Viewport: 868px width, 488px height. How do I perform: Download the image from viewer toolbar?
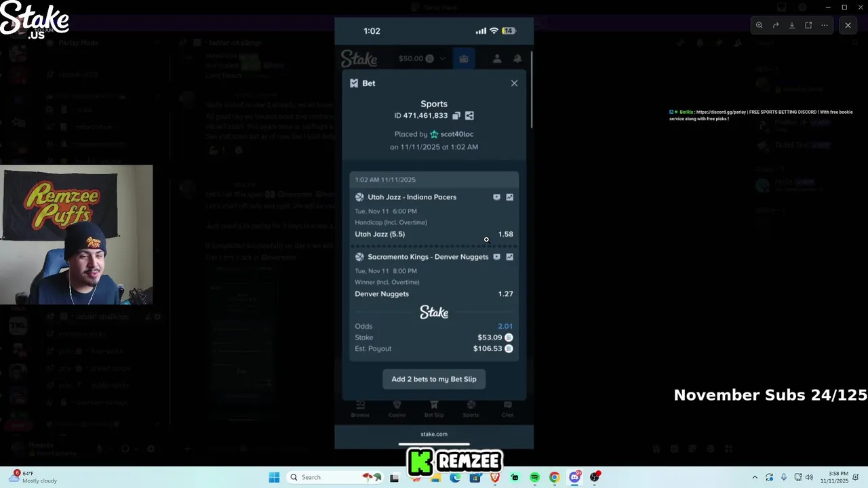coord(792,25)
